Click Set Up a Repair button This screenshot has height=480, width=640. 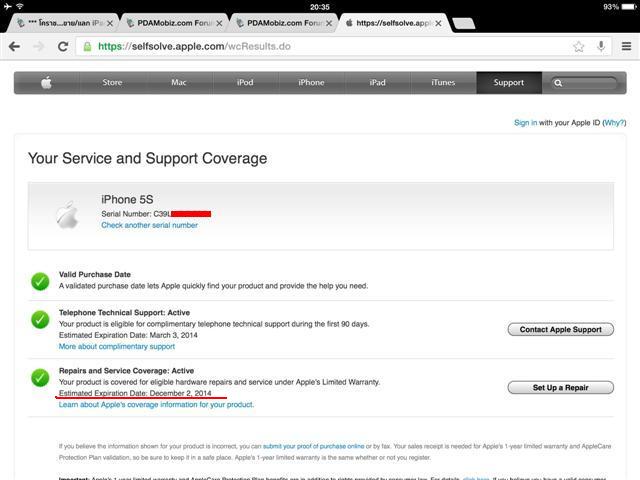[560, 388]
